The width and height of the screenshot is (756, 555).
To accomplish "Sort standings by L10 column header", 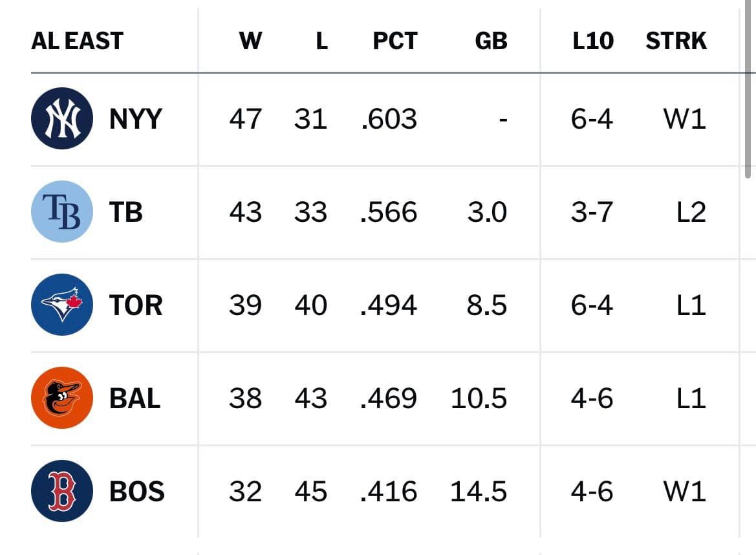I will pos(593,41).
